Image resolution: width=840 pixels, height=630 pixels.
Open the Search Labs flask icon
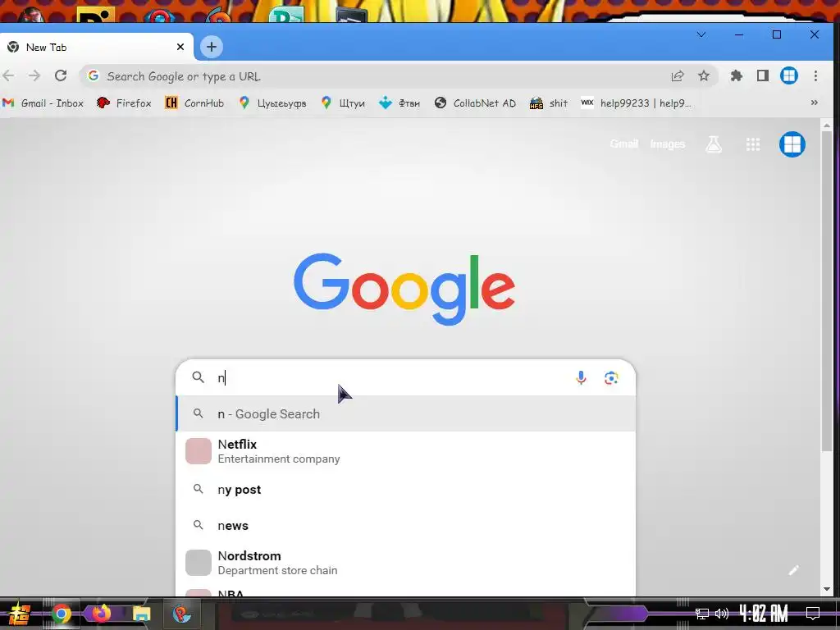(x=714, y=144)
